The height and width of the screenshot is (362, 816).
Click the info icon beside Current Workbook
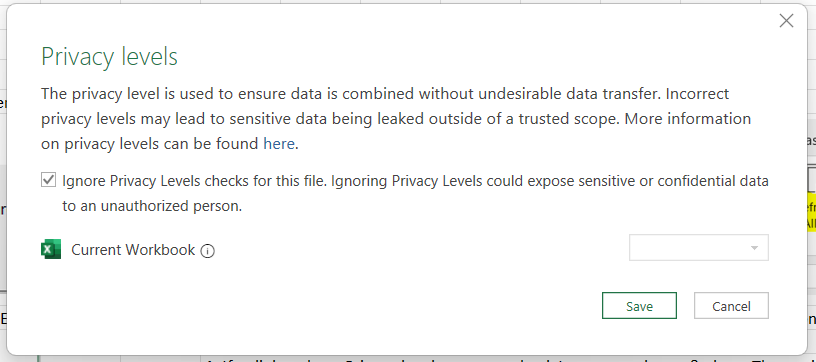coord(208,251)
